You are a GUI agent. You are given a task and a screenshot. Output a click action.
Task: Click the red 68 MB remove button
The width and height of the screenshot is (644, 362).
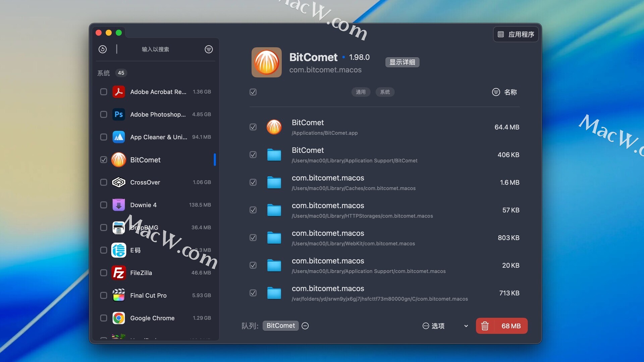point(502,326)
